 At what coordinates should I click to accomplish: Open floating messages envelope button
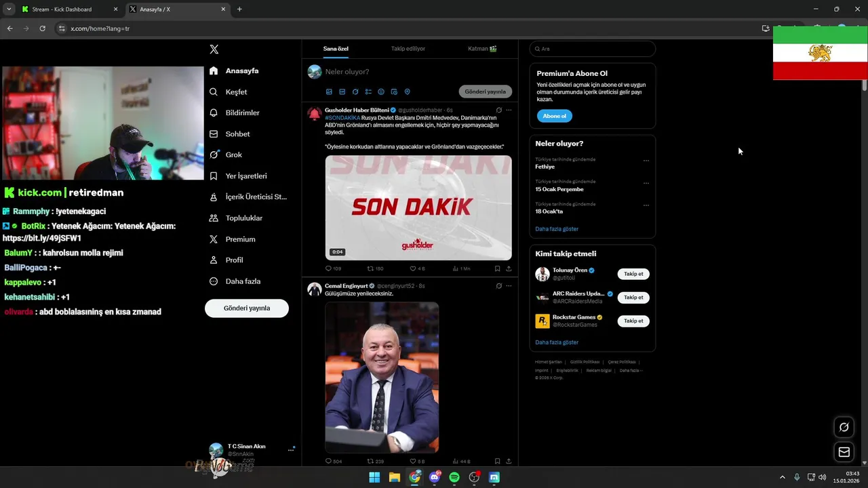click(x=844, y=452)
